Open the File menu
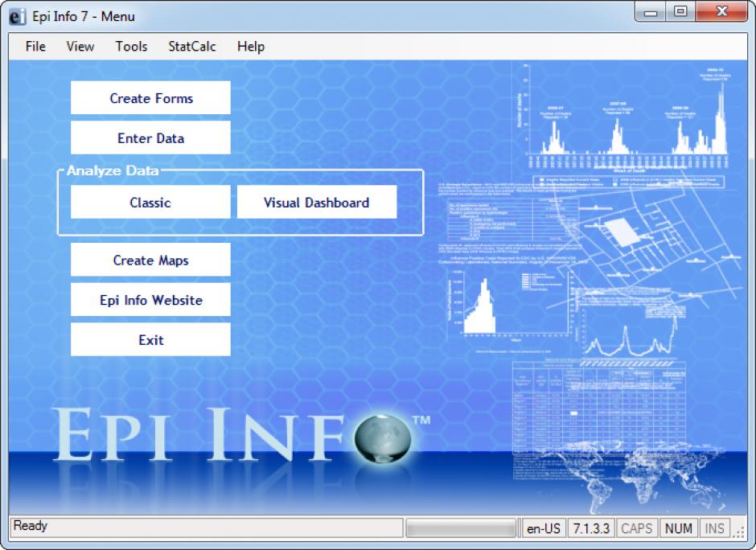 coord(35,47)
